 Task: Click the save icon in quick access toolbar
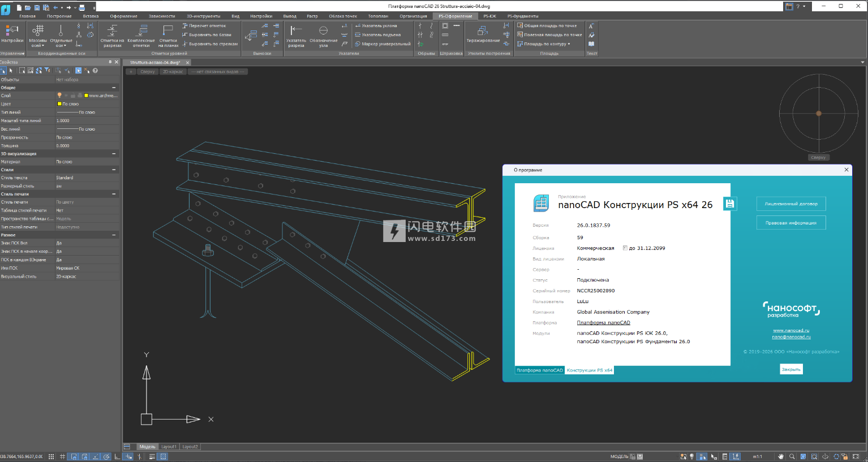pyautogui.click(x=37, y=7)
